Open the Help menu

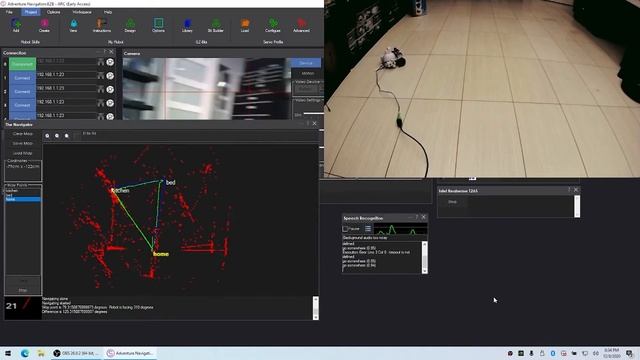[x=108, y=12]
